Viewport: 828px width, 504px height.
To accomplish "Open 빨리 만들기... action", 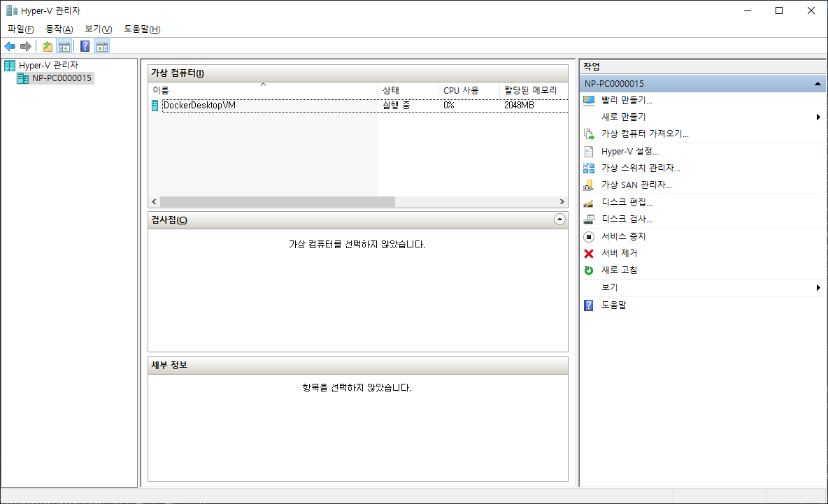I will 627,100.
